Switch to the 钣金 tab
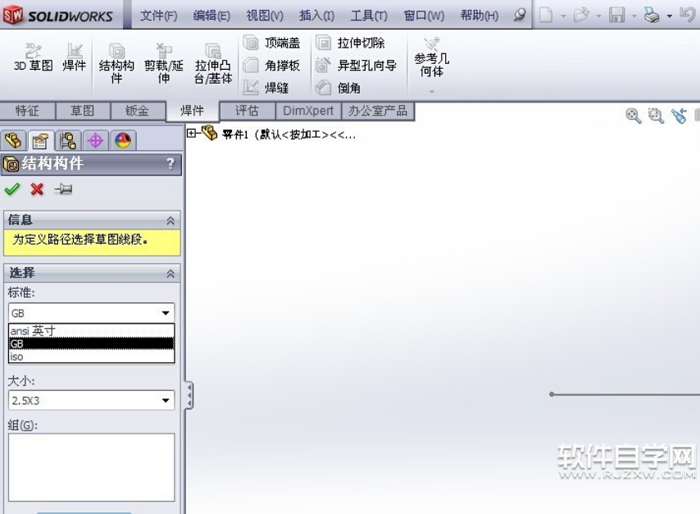The height and width of the screenshot is (514, 700). click(x=137, y=111)
